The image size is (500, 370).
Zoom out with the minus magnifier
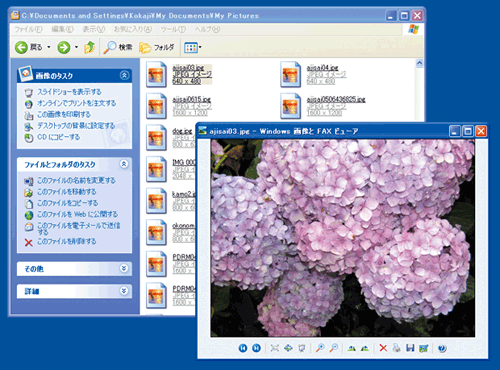click(334, 348)
